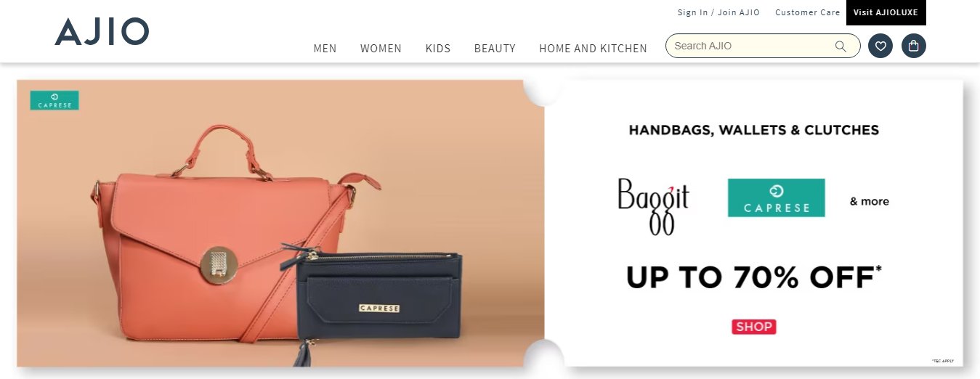Open the wishlist heart icon
Screen dimensions: 980x379
(x=880, y=46)
